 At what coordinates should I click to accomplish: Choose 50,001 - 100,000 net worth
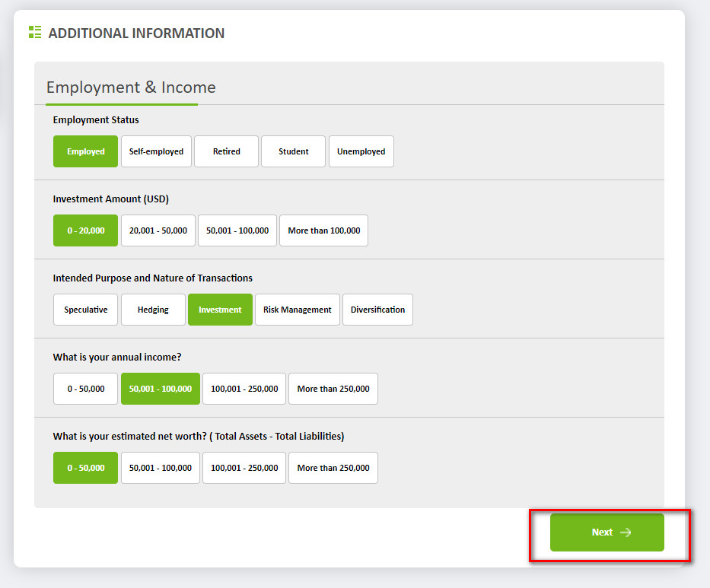tap(160, 468)
